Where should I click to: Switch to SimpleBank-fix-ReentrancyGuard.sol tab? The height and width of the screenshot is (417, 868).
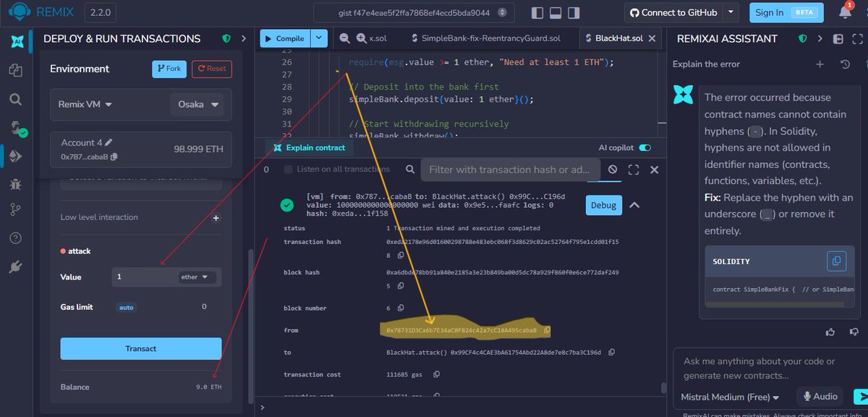[485, 38]
